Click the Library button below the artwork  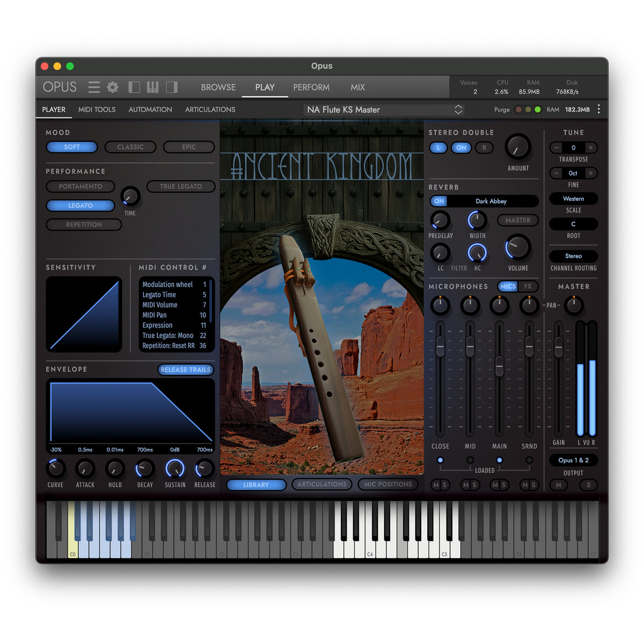(x=256, y=485)
